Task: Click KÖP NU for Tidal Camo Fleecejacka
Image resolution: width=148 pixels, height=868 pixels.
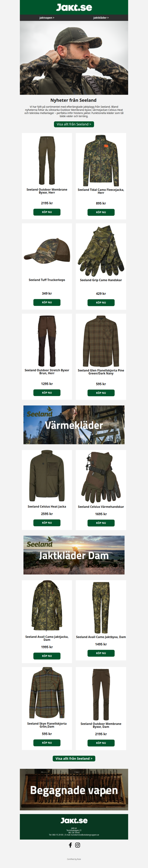Action: coord(101,212)
